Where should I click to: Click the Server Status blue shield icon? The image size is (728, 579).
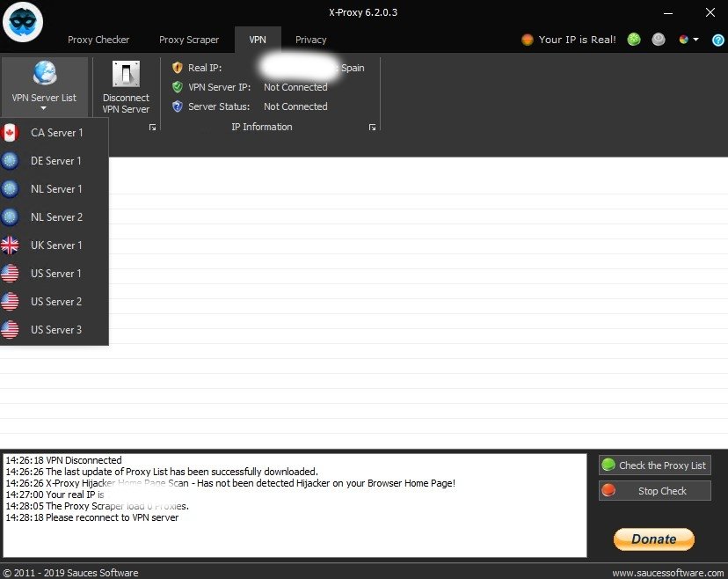[178, 106]
